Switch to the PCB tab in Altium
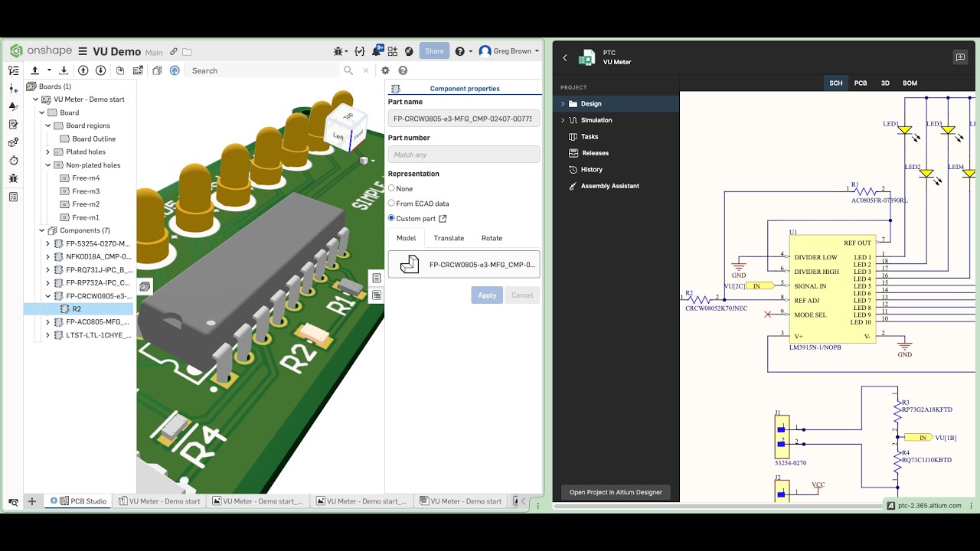The image size is (980, 551). click(x=861, y=83)
